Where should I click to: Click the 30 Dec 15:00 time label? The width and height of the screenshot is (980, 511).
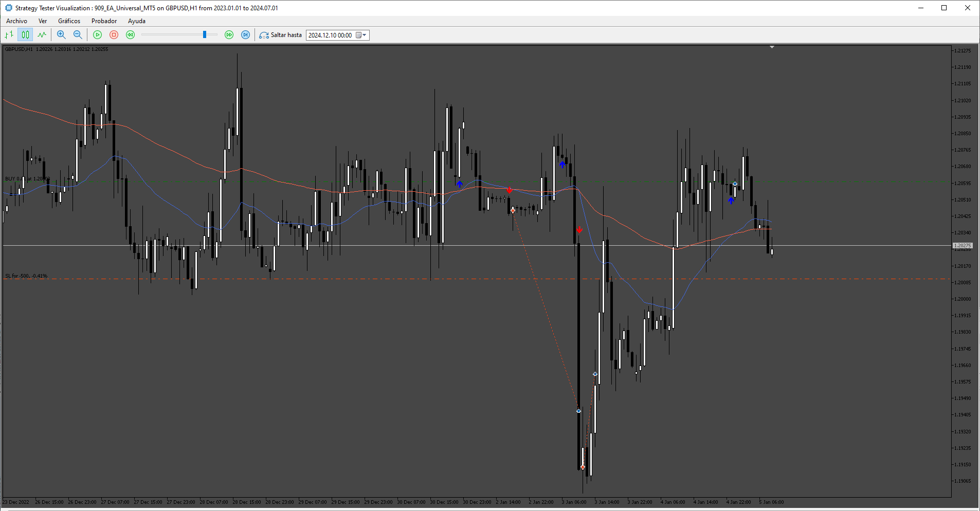point(444,502)
